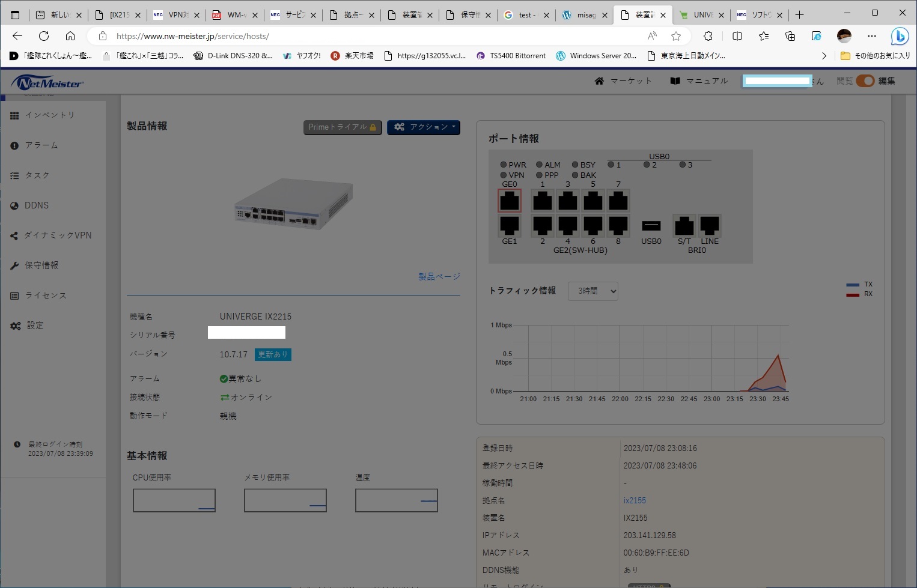Open the DDNS sidebar item
Image resolution: width=917 pixels, height=588 pixels.
click(29, 205)
